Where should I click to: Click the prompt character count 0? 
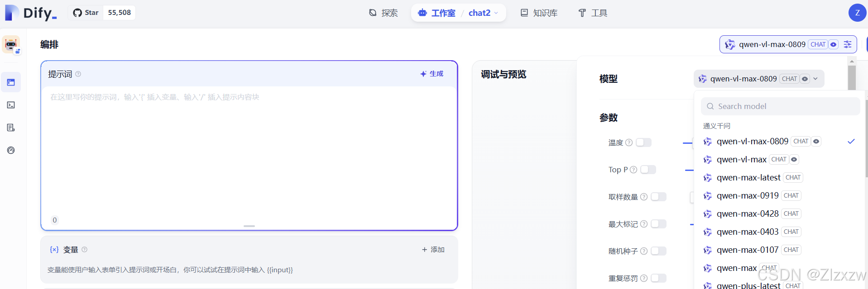55,220
